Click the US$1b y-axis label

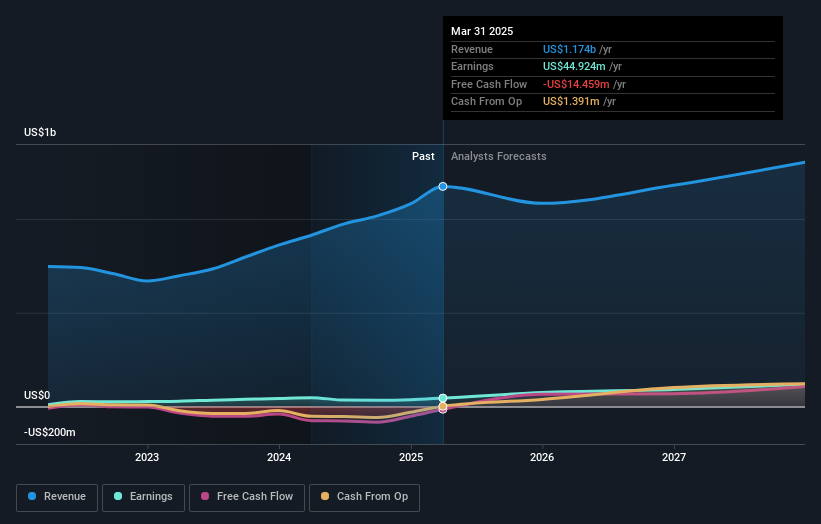pyautogui.click(x=40, y=132)
